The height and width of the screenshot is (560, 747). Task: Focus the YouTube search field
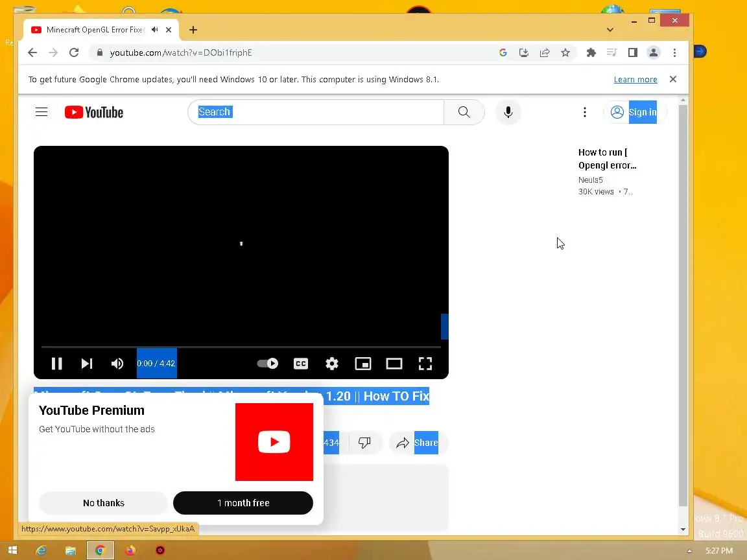[x=316, y=112]
